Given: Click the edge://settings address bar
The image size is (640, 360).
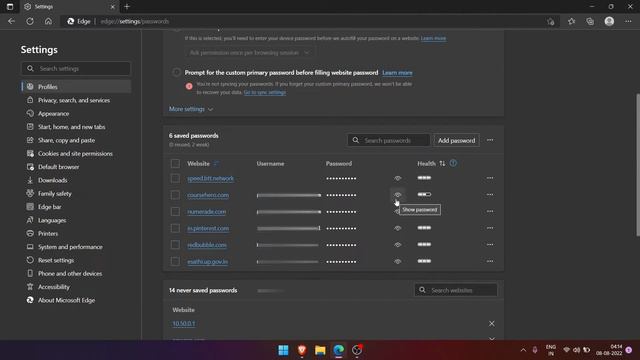Looking at the screenshot, I should [x=302, y=21].
